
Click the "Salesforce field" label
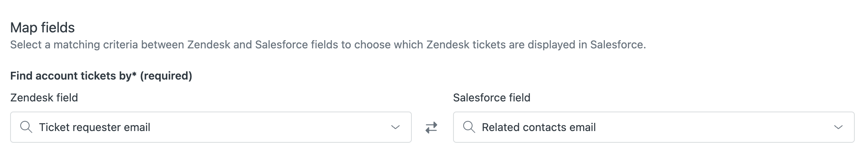(492, 97)
